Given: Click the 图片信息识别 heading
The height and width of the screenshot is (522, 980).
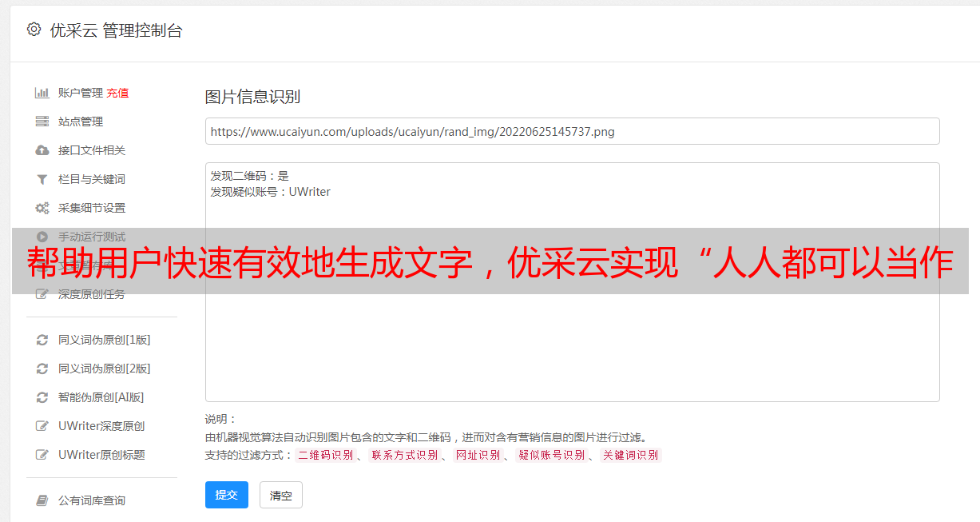Looking at the screenshot, I should coord(252,97).
